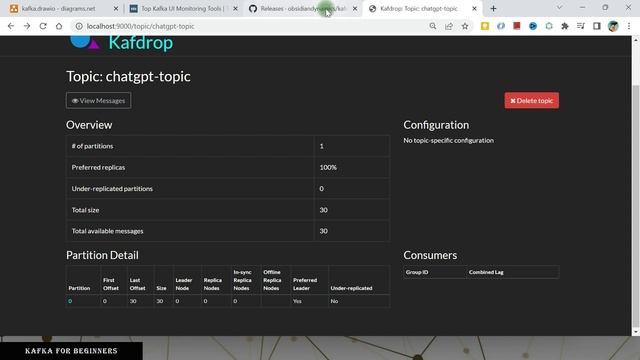Viewport: 640px width, 360px height.
Task: Reload the current page
Action: [x=43, y=26]
